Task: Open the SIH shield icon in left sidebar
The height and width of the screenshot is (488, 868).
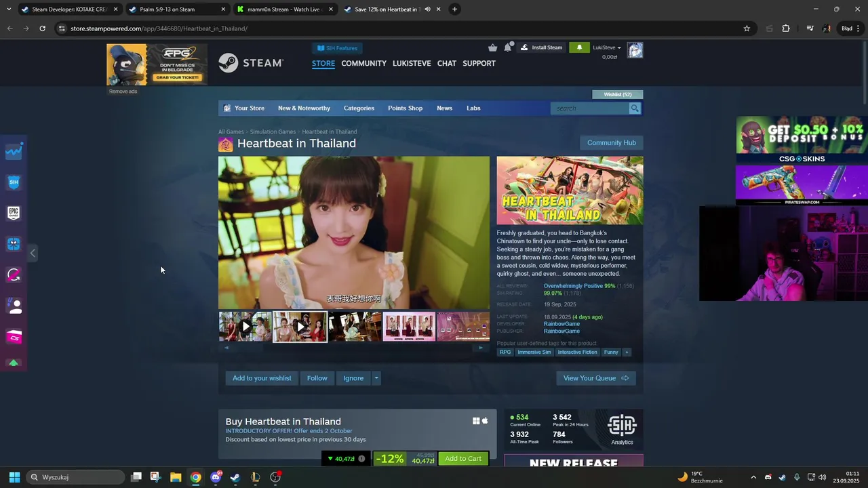Action: (14, 182)
